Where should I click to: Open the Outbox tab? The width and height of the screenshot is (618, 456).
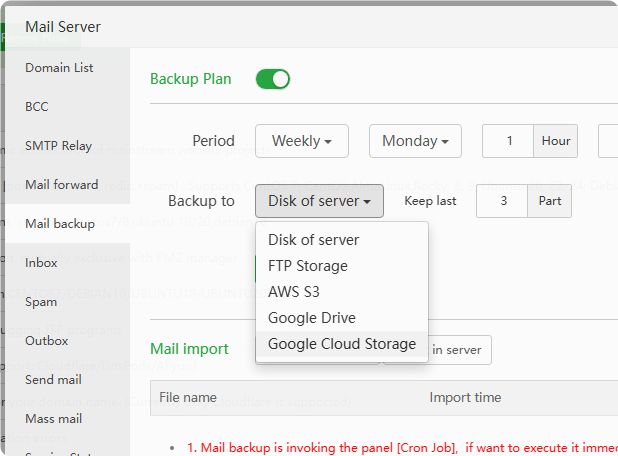coord(46,341)
